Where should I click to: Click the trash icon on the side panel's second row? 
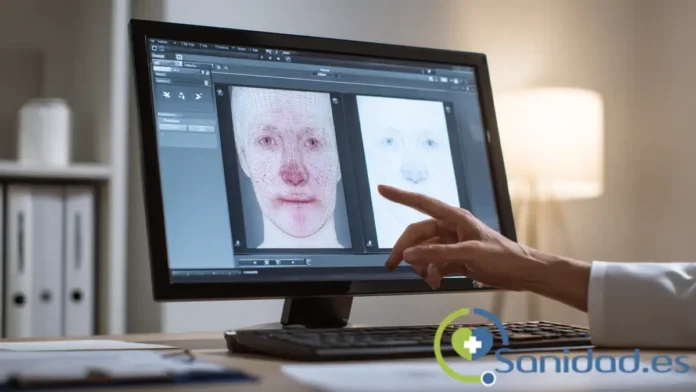(206, 83)
